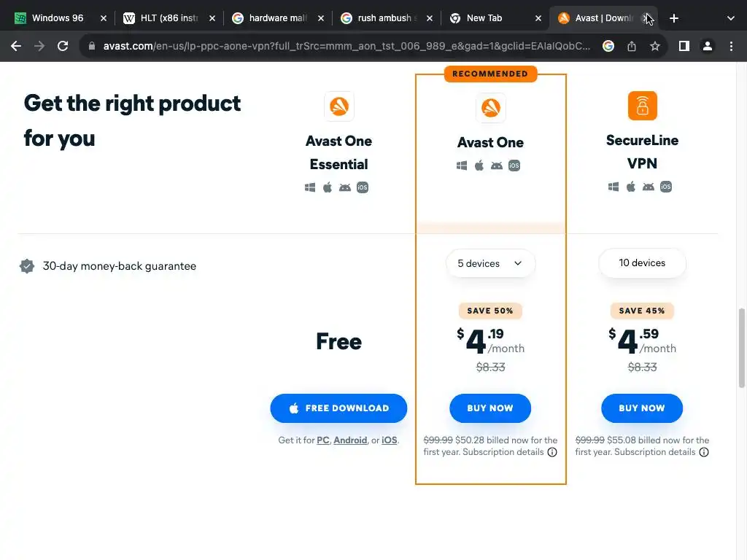This screenshot has width=747, height=560.
Task: Open Chrome's three-dot menu
Action: tap(731, 46)
